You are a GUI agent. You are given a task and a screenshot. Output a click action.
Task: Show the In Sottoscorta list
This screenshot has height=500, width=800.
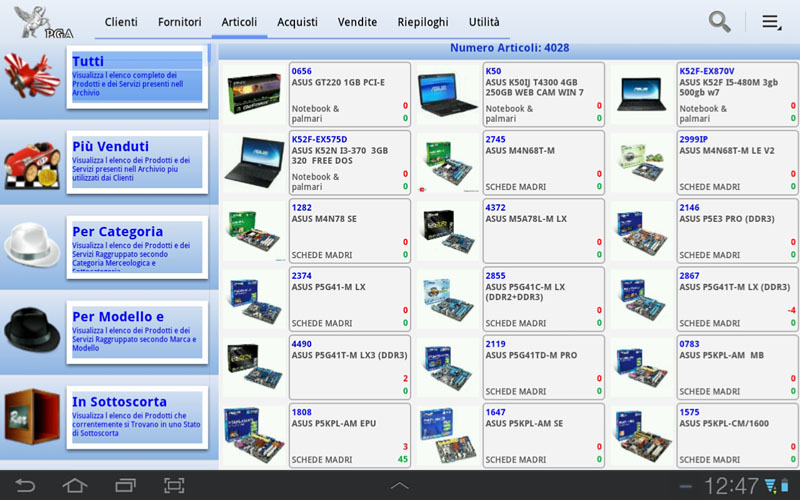point(137,417)
